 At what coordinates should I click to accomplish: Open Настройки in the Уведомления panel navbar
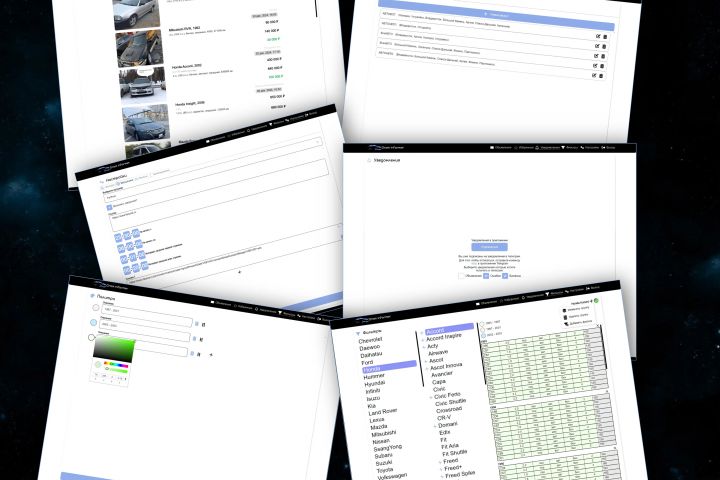(590, 147)
